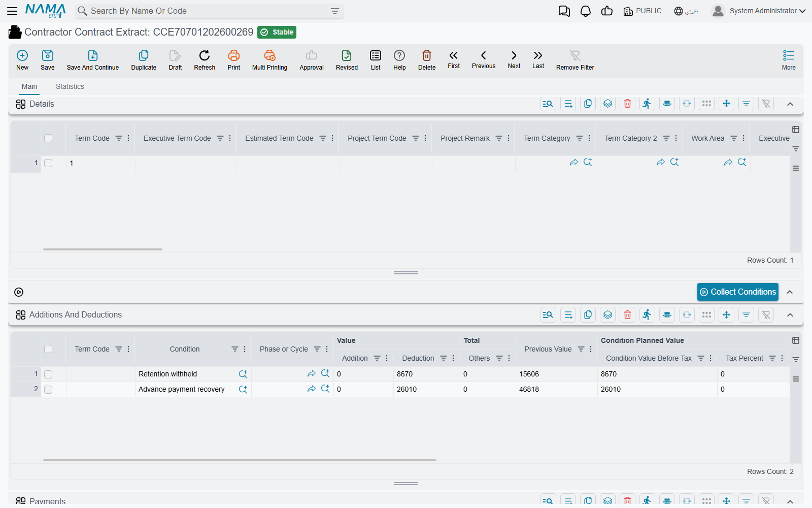The height and width of the screenshot is (508, 812).
Task: Go to the First record
Action: [x=454, y=59]
